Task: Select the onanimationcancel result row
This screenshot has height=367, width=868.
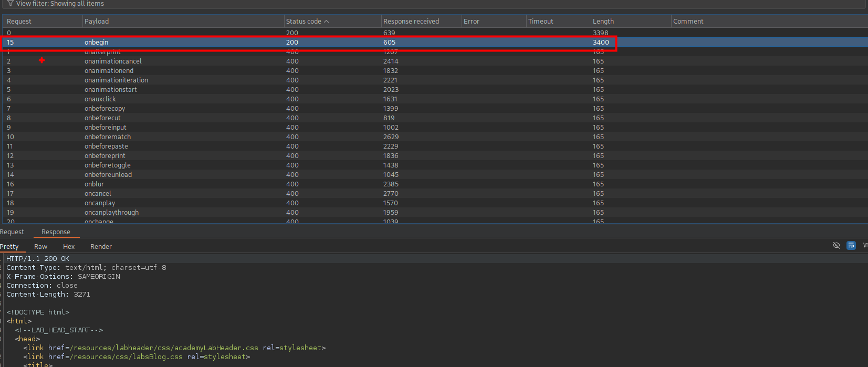Action: [113, 61]
